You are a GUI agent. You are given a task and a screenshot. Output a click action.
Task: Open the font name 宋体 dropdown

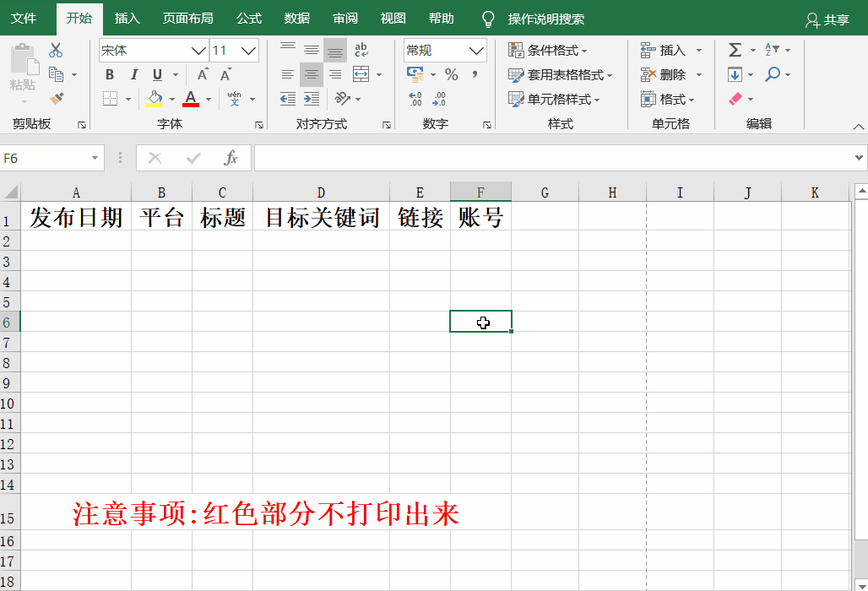click(x=198, y=51)
